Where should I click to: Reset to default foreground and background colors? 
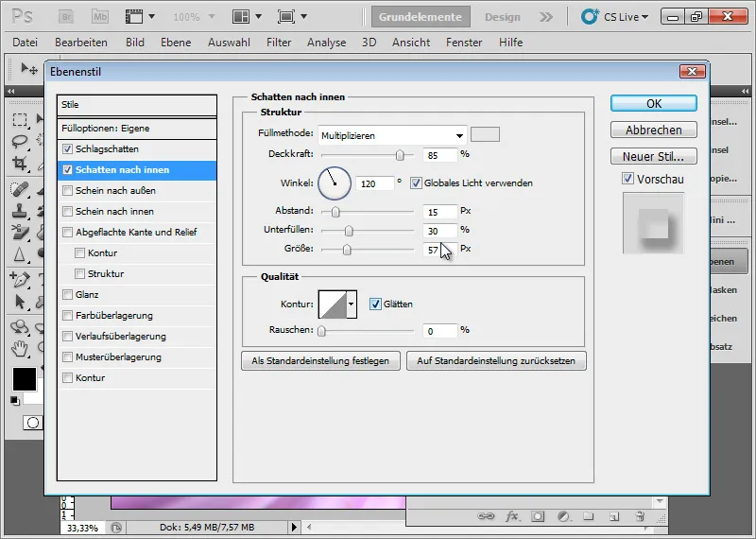15,401
